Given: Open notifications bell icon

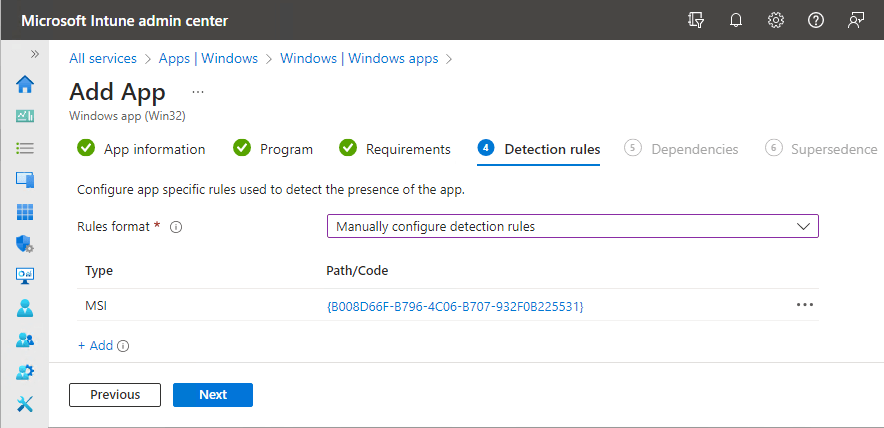Looking at the screenshot, I should (736, 21).
